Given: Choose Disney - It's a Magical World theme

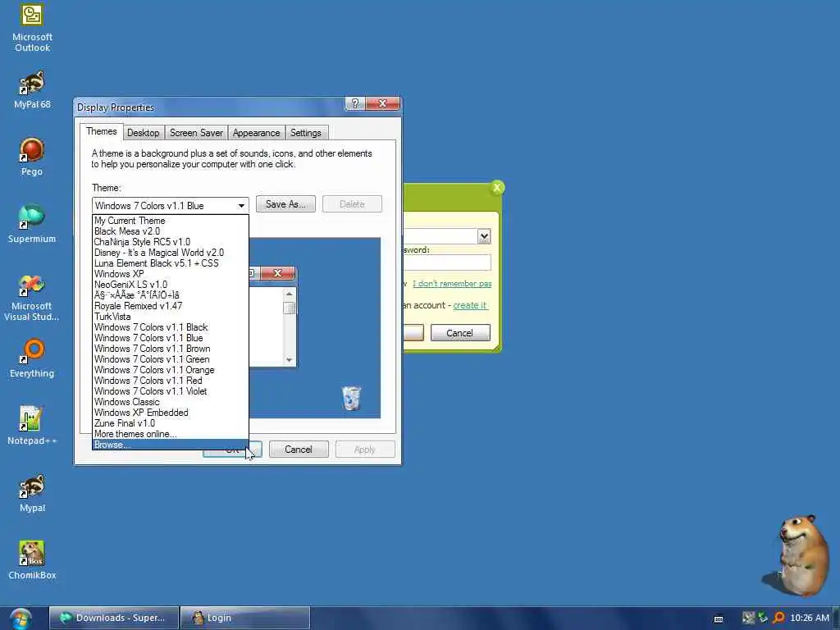Looking at the screenshot, I should 171,253.
